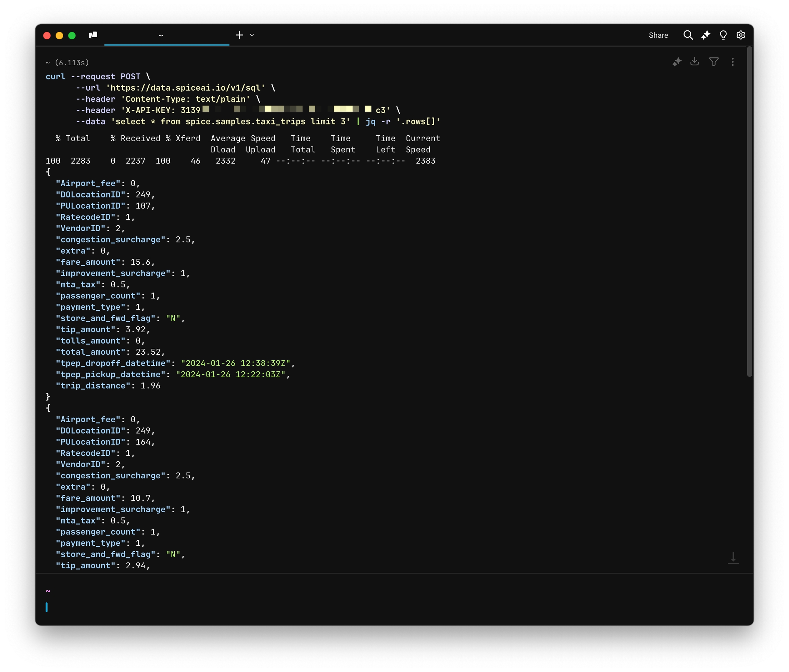This screenshot has height=672, width=789.
Task: Click the vertical scrollbar thumb
Action: (x=749, y=211)
